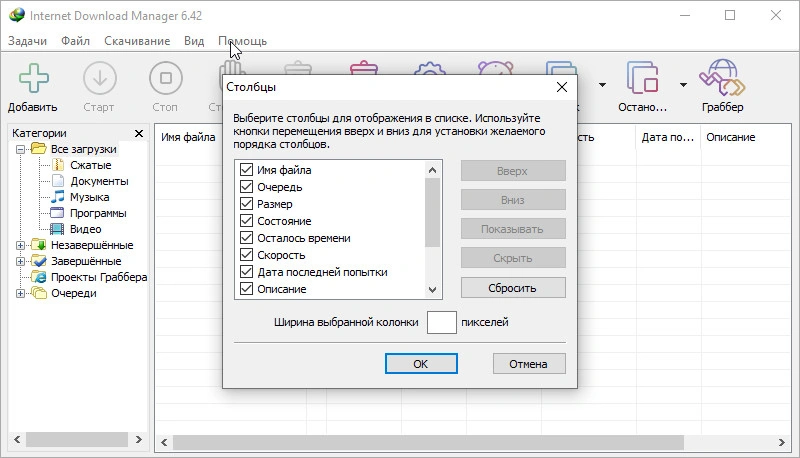Image resolution: width=800 pixels, height=458 pixels.
Task: Click the Граббер toolbar icon
Action: (x=722, y=79)
